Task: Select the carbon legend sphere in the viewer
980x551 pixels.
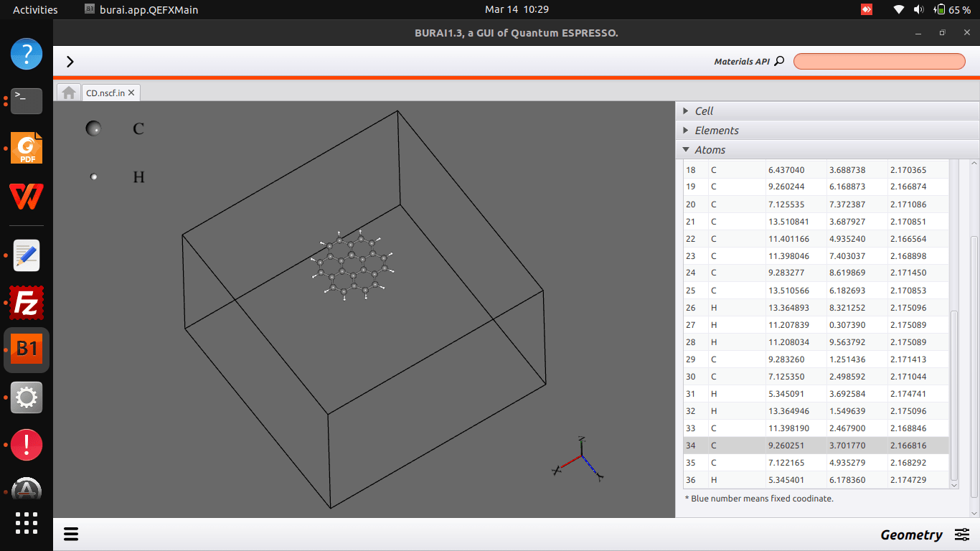Action: pyautogui.click(x=93, y=128)
